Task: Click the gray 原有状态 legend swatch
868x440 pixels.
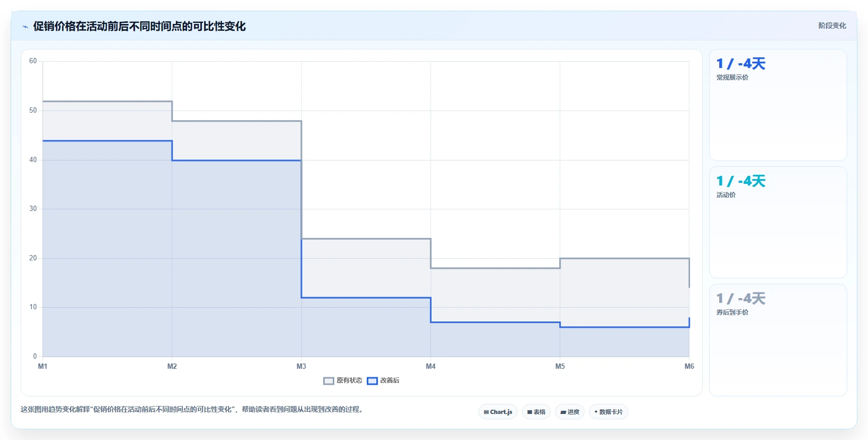Action: pyautogui.click(x=328, y=380)
